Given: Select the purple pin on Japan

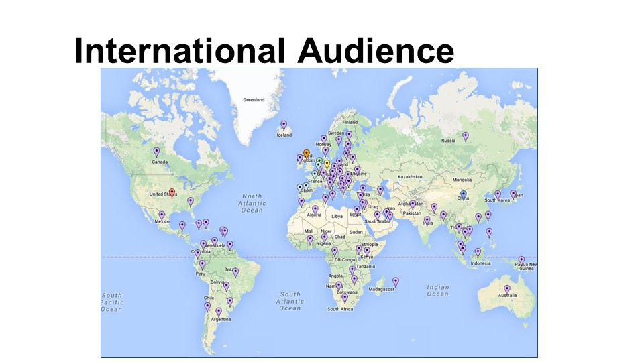Looking at the screenshot, I should (x=513, y=194).
